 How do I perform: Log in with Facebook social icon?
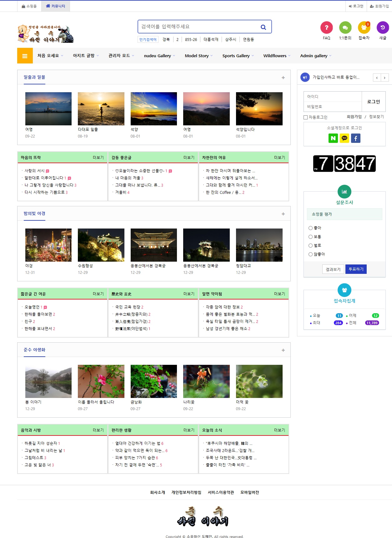[x=356, y=138]
